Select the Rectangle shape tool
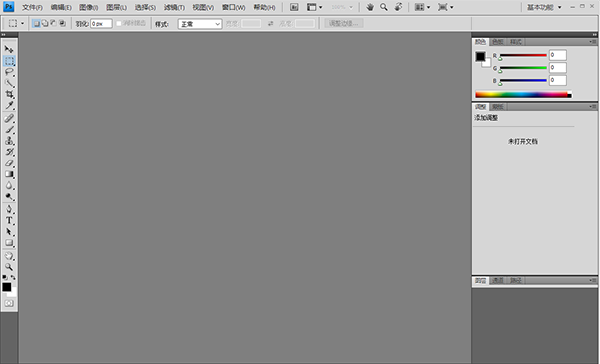The image size is (600, 364). pyautogui.click(x=9, y=243)
